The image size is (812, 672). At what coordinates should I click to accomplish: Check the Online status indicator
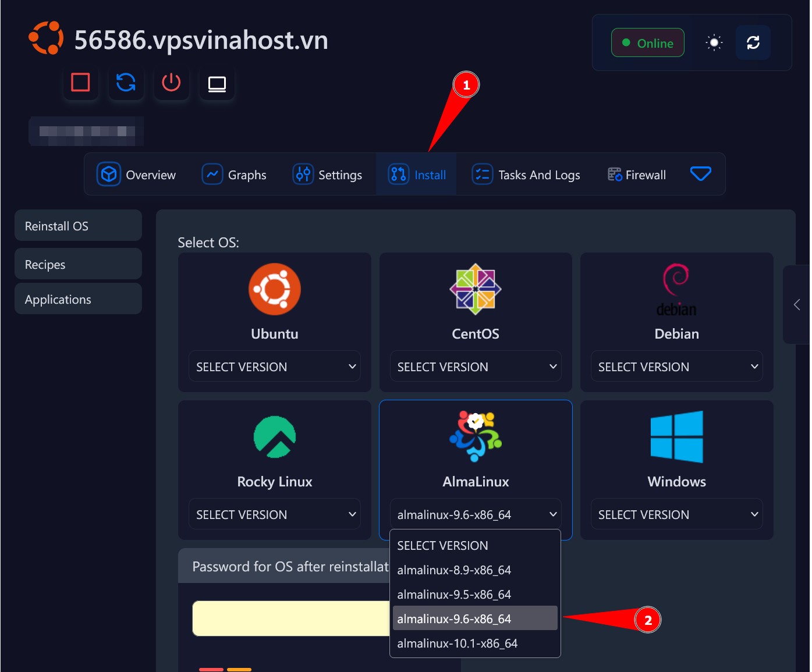tap(647, 42)
